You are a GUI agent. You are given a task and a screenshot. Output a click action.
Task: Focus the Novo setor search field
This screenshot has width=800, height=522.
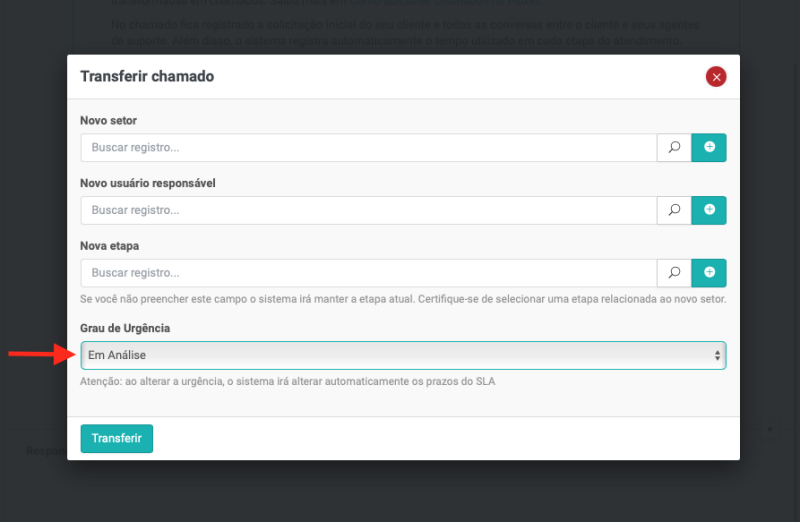368,148
